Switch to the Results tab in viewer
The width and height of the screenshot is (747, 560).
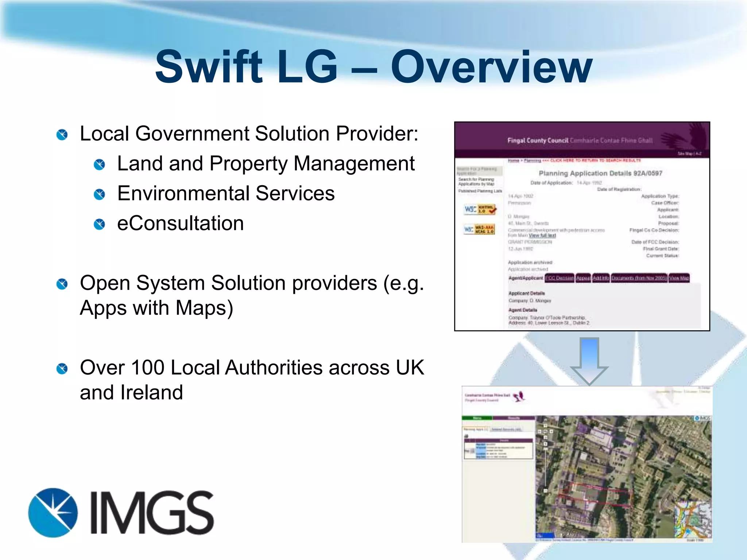pyautogui.click(x=514, y=418)
